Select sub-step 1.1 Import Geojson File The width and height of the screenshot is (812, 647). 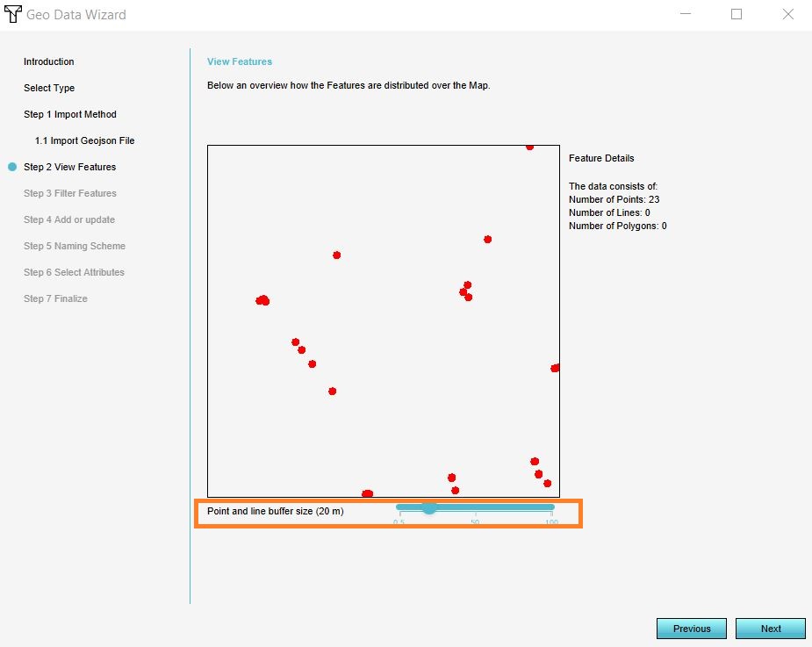tap(84, 140)
